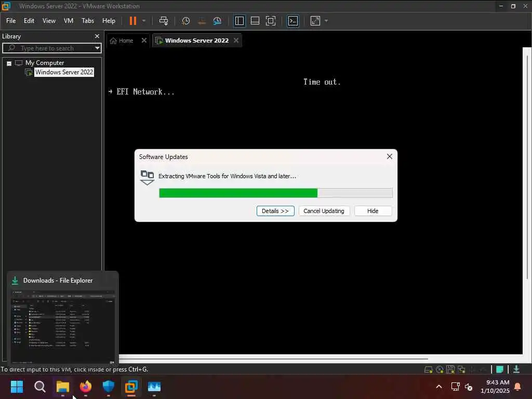Close the Software Updates dialog
This screenshot has height=399, width=532.
(x=390, y=156)
